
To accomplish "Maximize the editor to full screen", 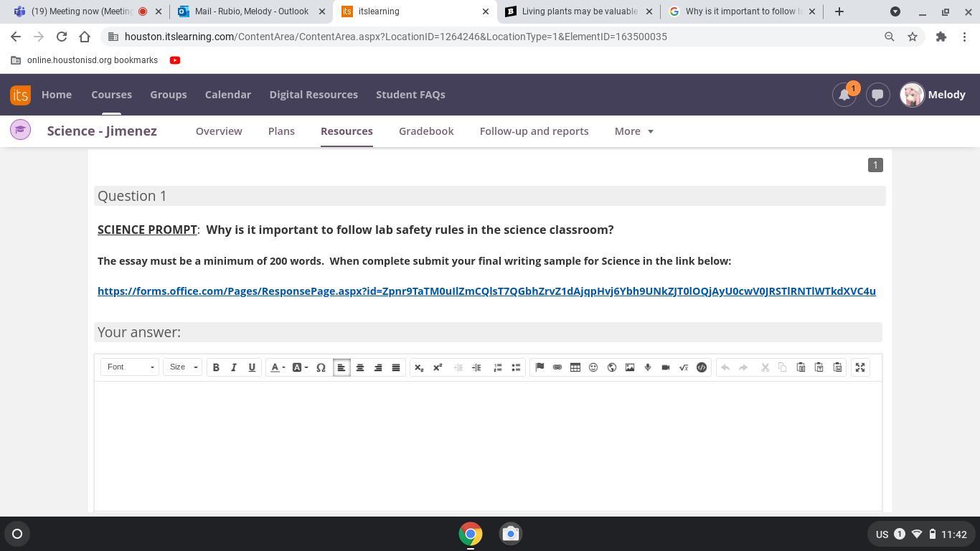I will pos(860,367).
